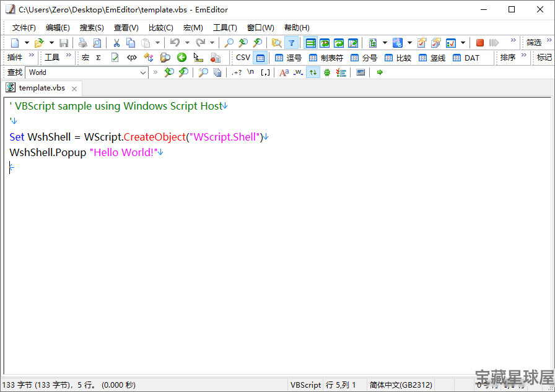Screen dimensions: 555x392
Task: Expand the 工具 toolbar chevron
Action: 69,55
